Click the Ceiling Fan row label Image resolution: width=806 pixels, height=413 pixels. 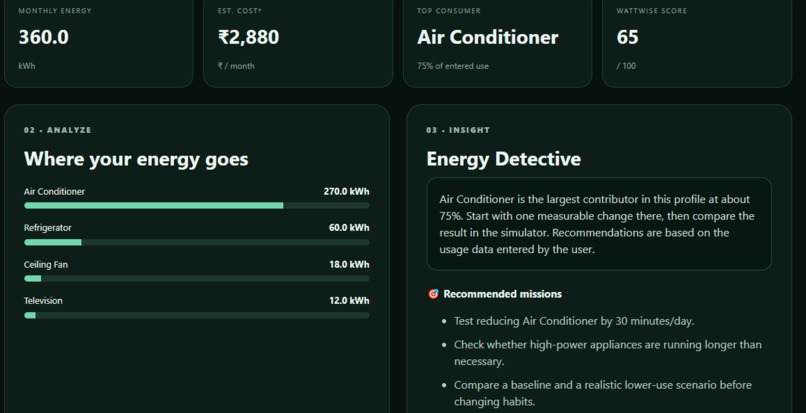click(x=46, y=264)
